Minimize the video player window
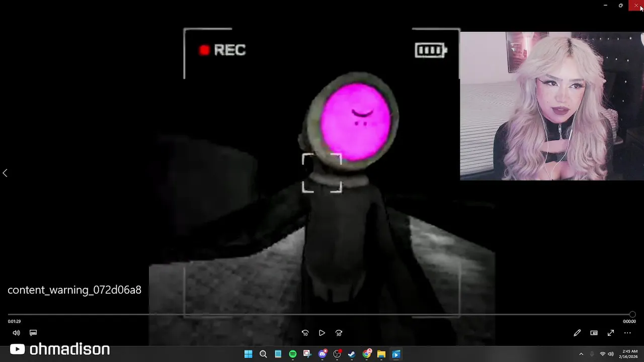 tap(605, 6)
